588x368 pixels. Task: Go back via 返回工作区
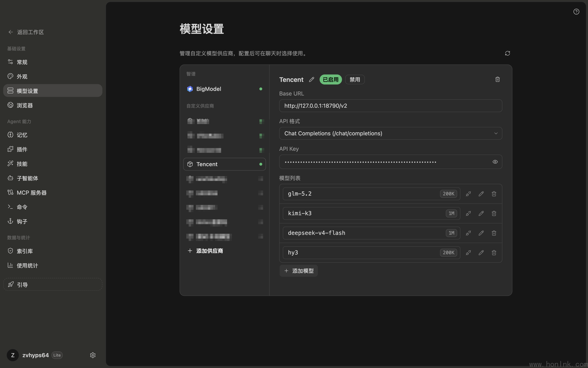tap(26, 32)
